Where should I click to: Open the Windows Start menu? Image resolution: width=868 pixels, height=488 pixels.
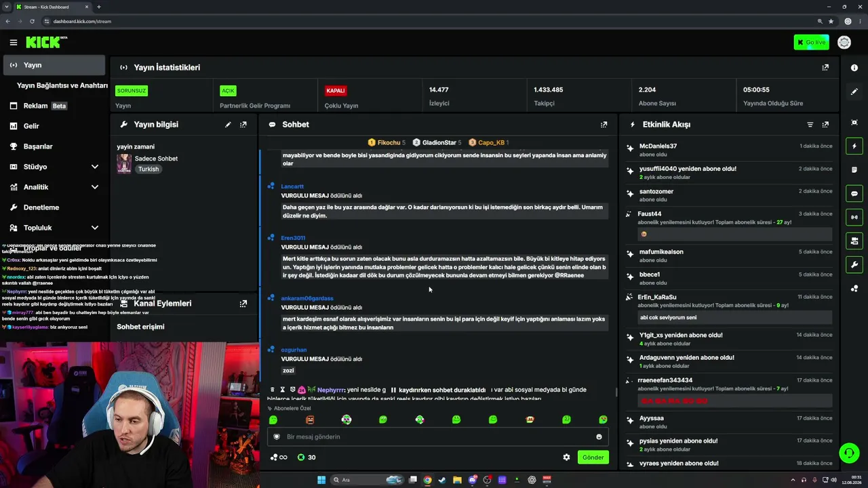pos(321,480)
